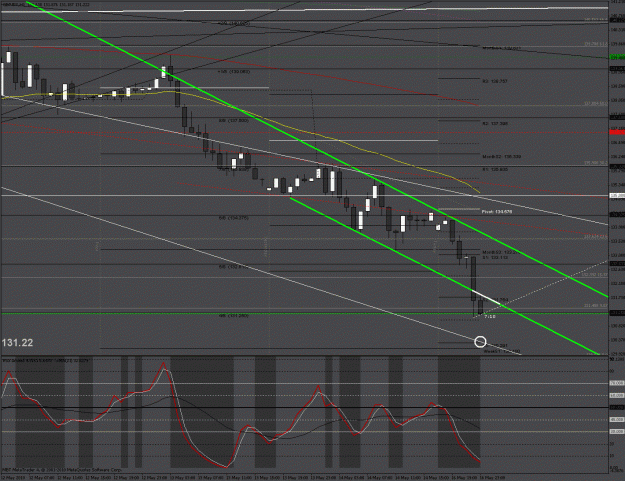This screenshot has height=481, width=625.
Task: Click the Month S2: 136.339 label
Action: coord(501,157)
